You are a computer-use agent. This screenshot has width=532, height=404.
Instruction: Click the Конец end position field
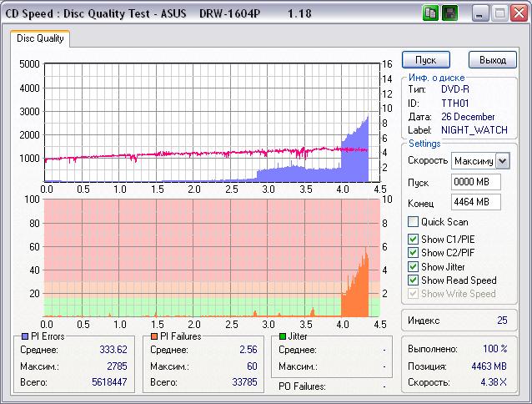point(474,202)
